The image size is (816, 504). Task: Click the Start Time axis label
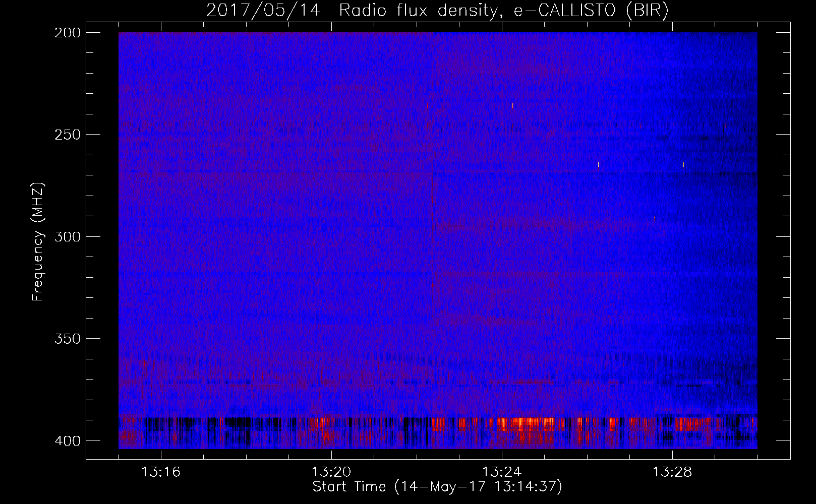[x=437, y=487]
